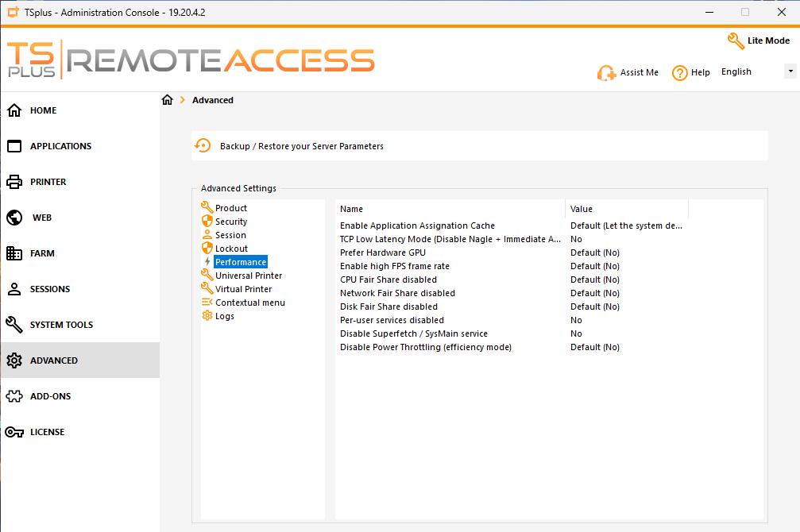Select the Prefer Hardware GPU setting row

(x=383, y=253)
